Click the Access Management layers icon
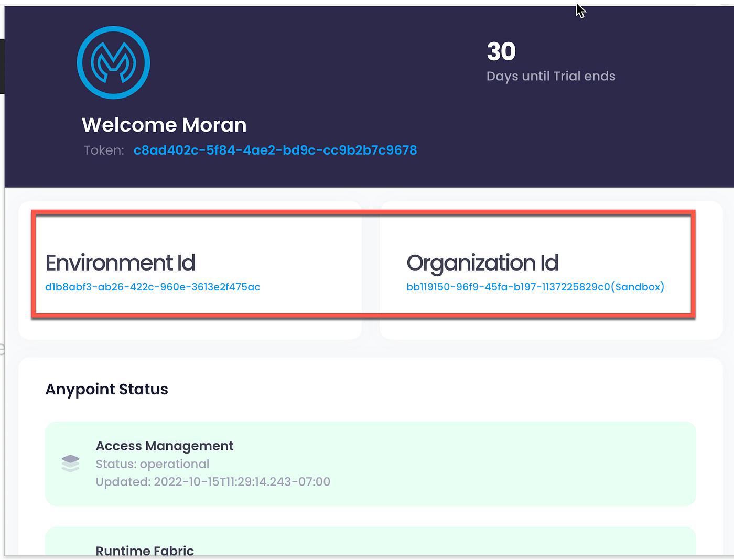The image size is (734, 560). pos(70,464)
